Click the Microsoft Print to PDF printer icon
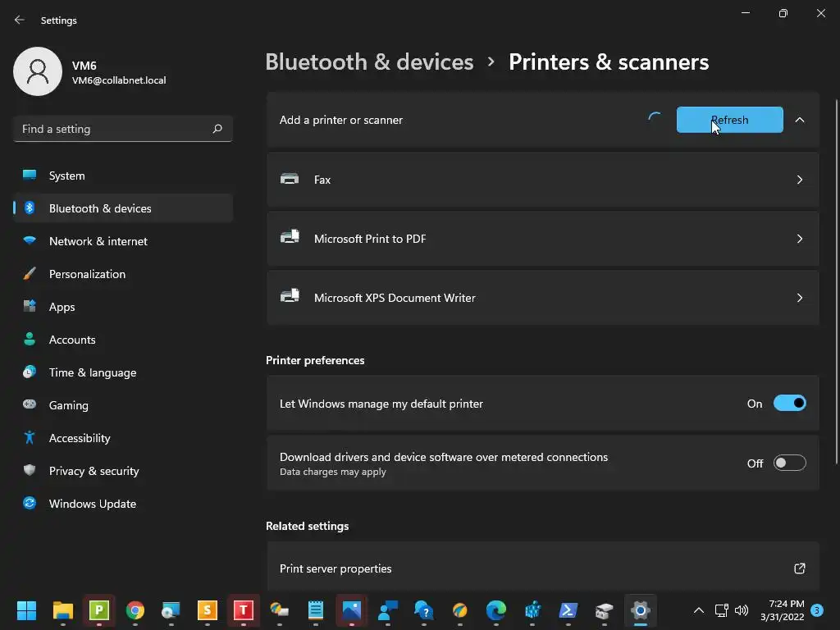The height and width of the screenshot is (630, 840). point(290,239)
